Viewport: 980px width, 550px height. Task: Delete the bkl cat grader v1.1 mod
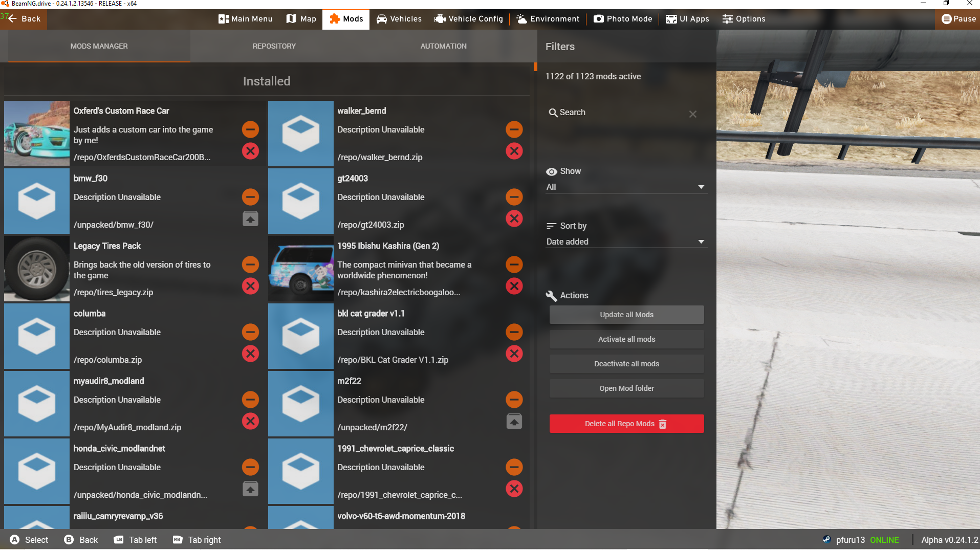click(x=514, y=354)
